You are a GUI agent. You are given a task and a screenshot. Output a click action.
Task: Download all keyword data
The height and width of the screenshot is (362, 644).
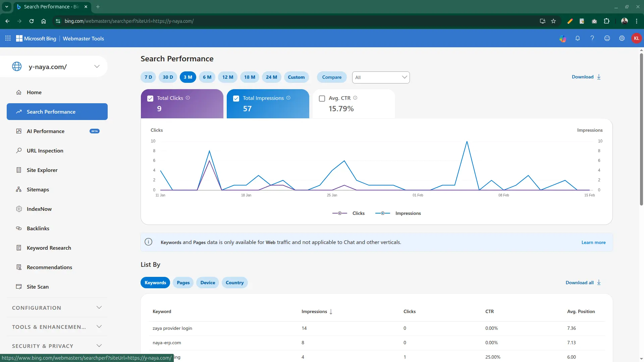(582, 282)
